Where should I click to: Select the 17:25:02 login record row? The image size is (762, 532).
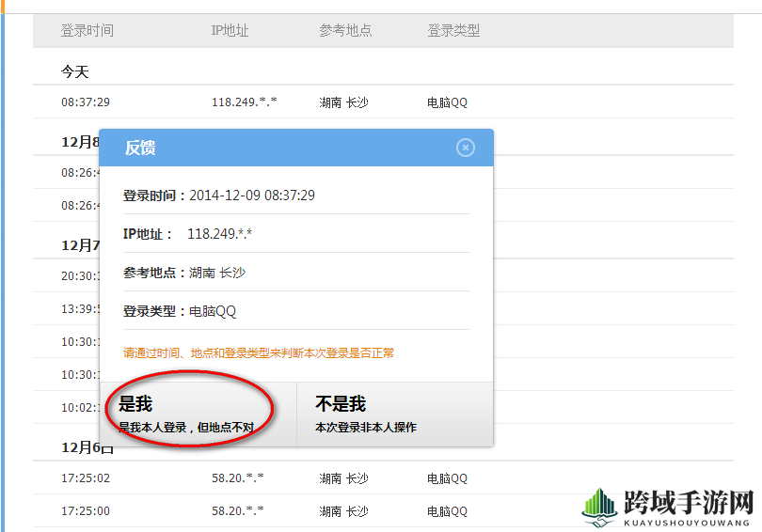(x=383, y=478)
